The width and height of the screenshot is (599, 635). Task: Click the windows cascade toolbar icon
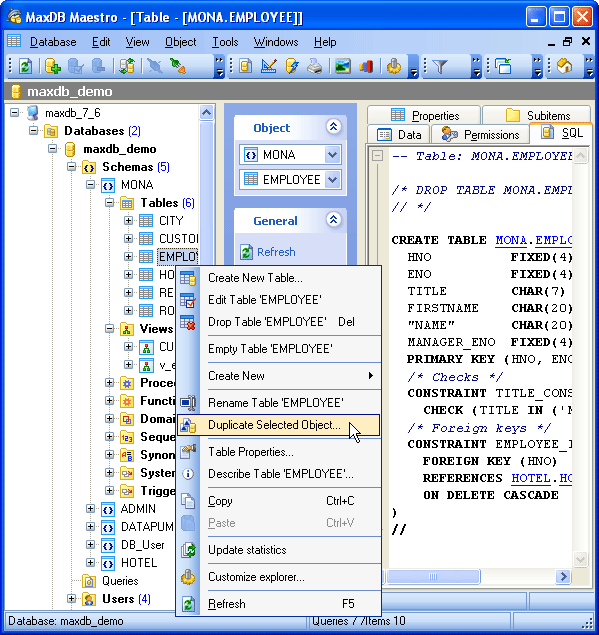503,66
